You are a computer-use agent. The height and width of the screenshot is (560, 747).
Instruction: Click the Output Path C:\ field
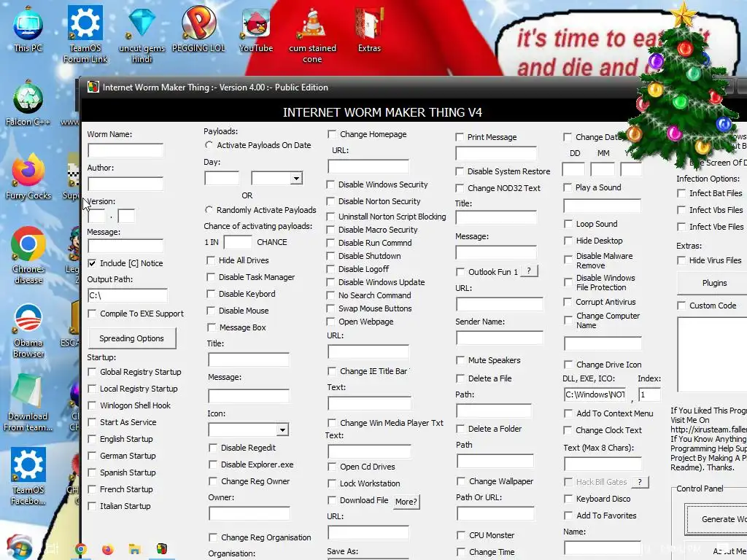128,295
